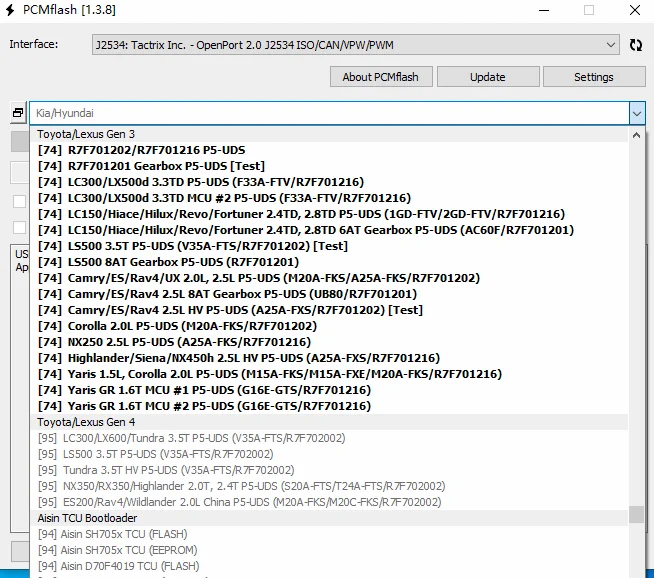654x578 pixels.
Task: Select Yaris GR 1.6T MCU #2
Action: [x=329, y=406]
